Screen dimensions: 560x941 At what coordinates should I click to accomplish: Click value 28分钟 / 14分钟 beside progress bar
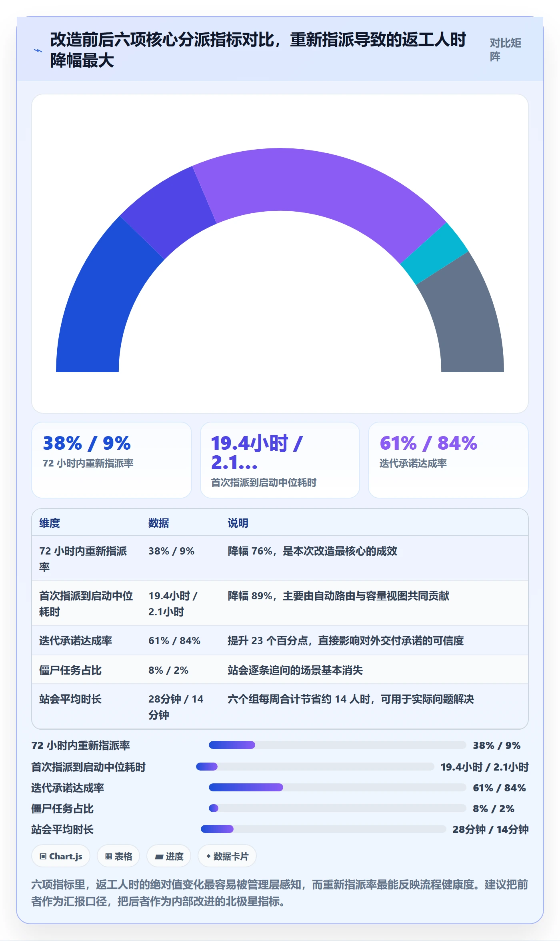pos(490,829)
